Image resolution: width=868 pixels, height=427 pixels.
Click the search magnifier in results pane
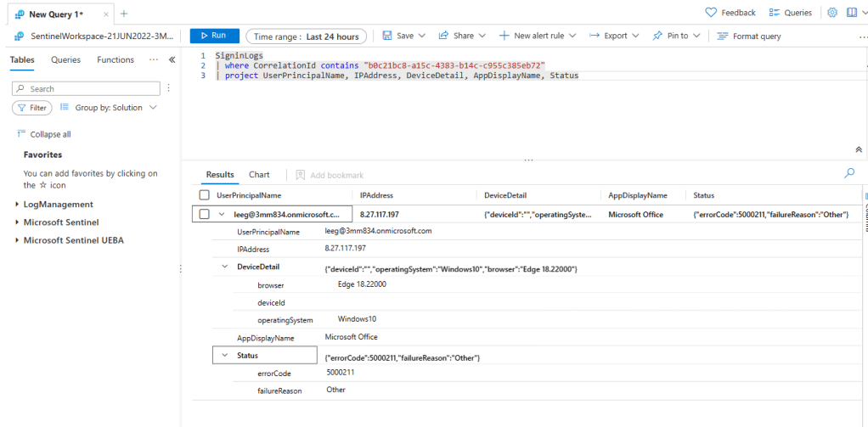click(x=849, y=173)
